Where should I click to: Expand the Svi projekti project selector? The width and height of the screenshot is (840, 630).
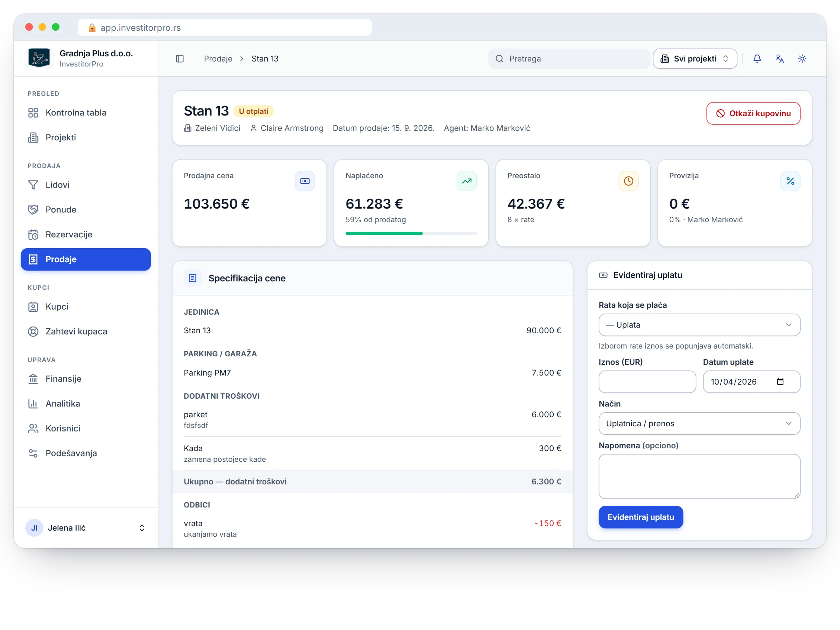click(695, 58)
